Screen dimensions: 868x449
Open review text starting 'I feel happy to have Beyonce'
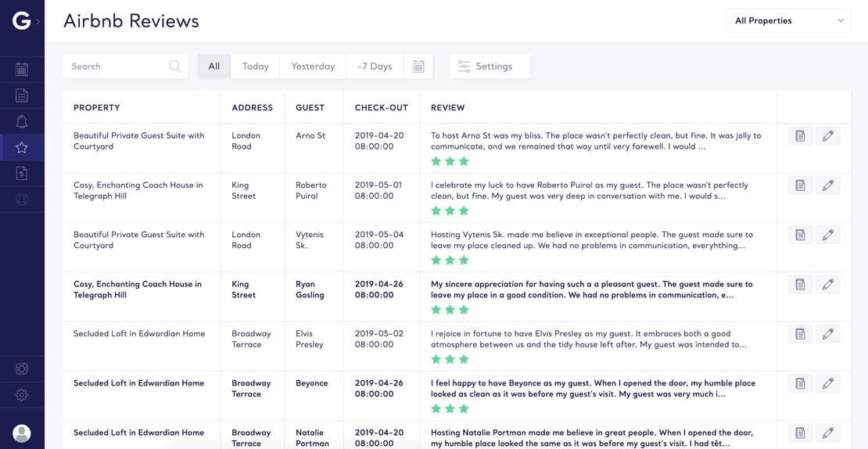pyautogui.click(x=594, y=389)
